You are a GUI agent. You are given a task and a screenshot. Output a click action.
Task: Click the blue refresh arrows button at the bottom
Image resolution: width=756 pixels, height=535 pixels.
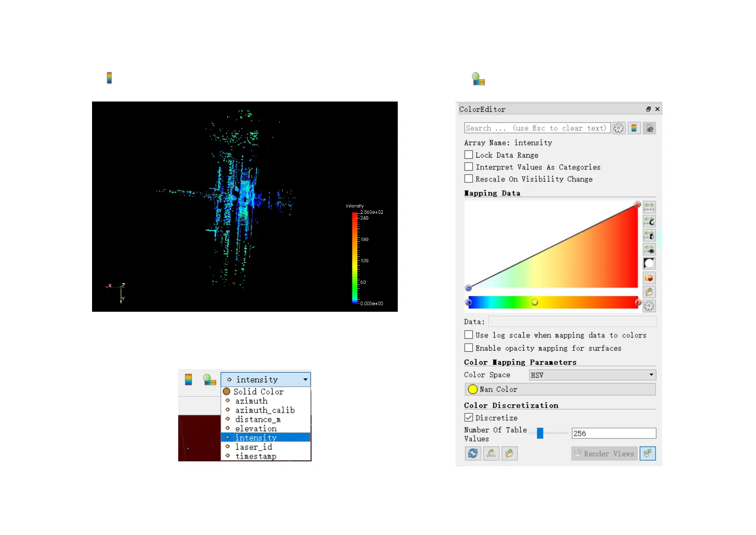tap(473, 453)
